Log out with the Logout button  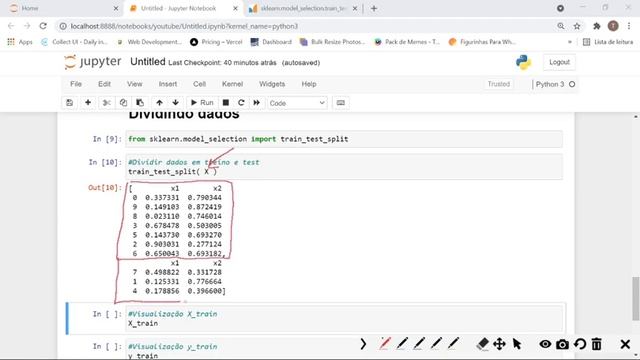[559, 62]
